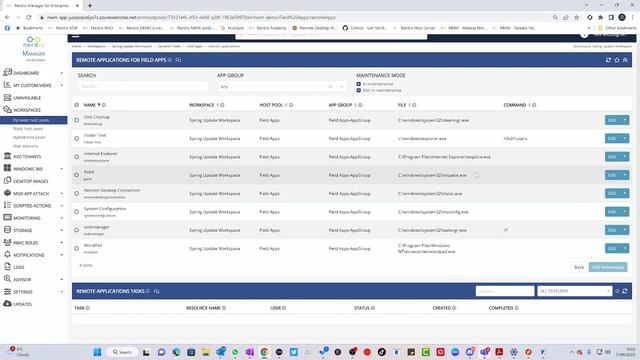The image size is (640, 360).
Task: Open the Unavailable sidebar icon
Action: [x=7, y=98]
